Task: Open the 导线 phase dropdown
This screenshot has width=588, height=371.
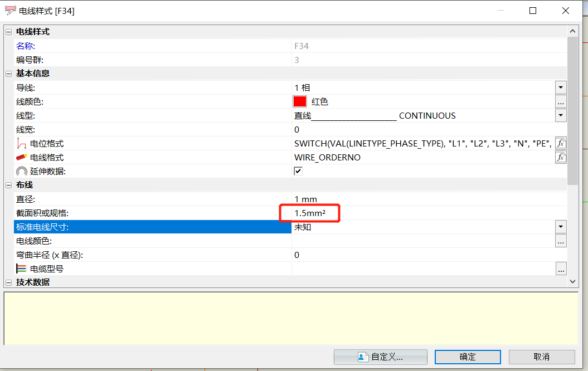Action: point(561,87)
